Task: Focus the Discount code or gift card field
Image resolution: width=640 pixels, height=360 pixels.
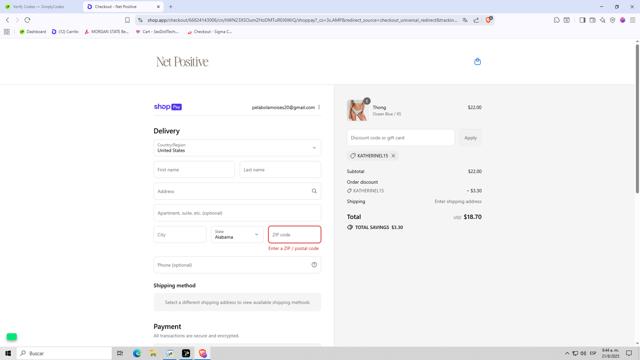Action: 400,138
